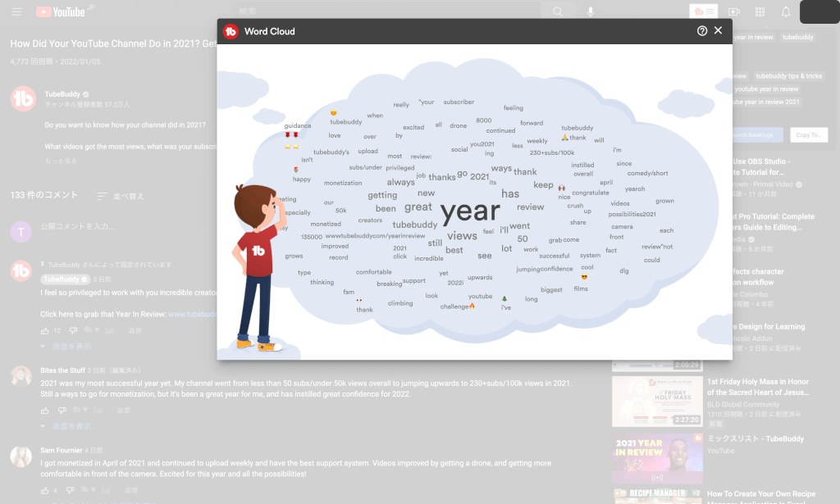Reply to the pinned TubeBuddy comment

pyautogui.click(x=135, y=330)
